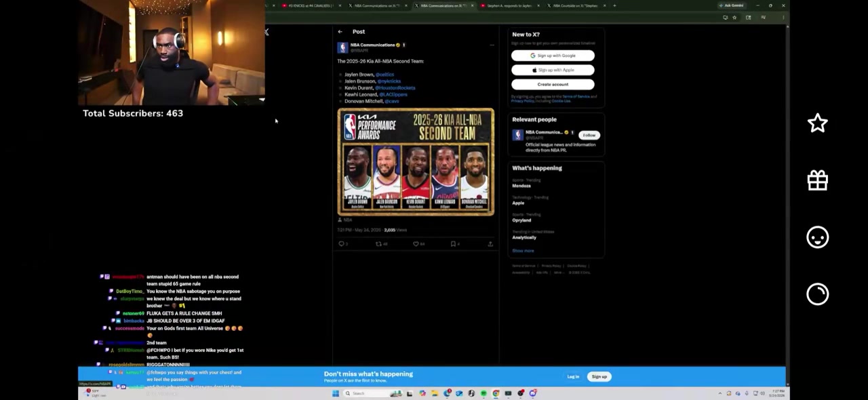This screenshot has height=400, width=868.
Task: Switch to Stephen A. responds tab
Action: pyautogui.click(x=509, y=5)
